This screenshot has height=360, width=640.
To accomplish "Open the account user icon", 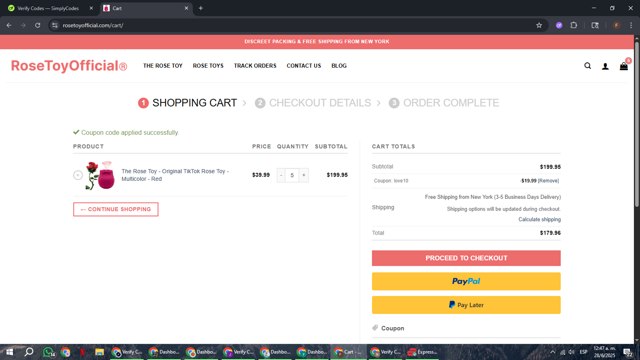I will [x=605, y=66].
